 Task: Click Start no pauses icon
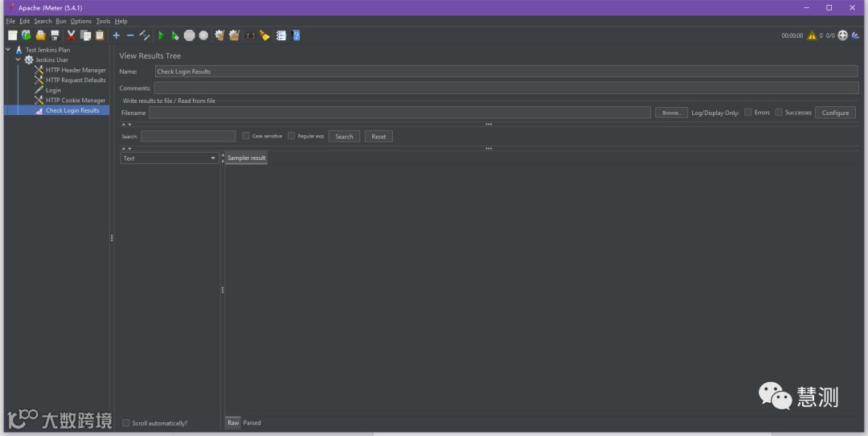click(x=175, y=35)
